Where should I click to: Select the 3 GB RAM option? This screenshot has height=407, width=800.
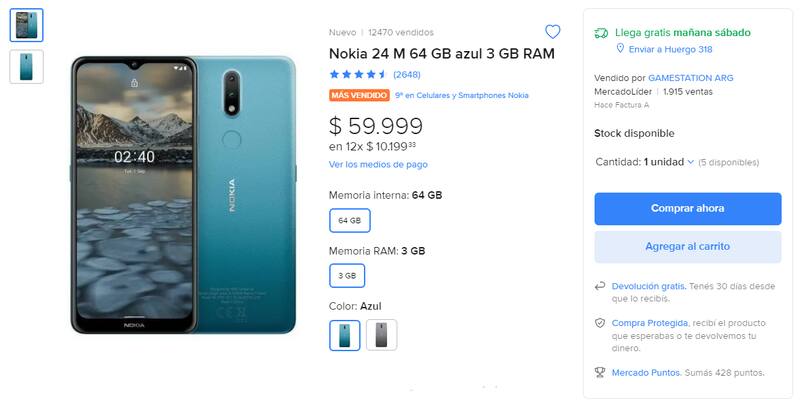(348, 275)
